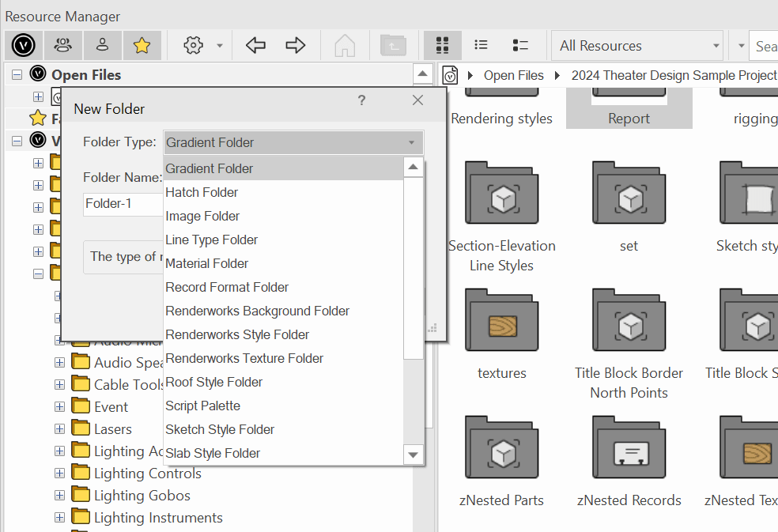Choose Renderworks Style Folder option
778x532 pixels.
tap(283, 334)
